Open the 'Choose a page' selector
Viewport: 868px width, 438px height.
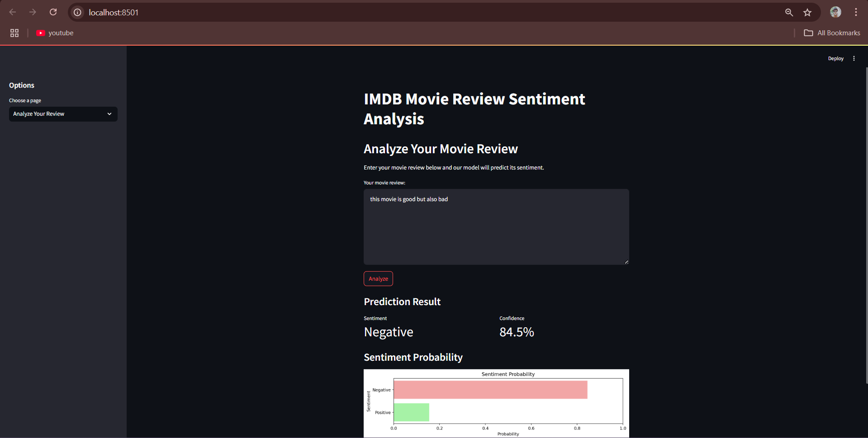click(x=63, y=114)
